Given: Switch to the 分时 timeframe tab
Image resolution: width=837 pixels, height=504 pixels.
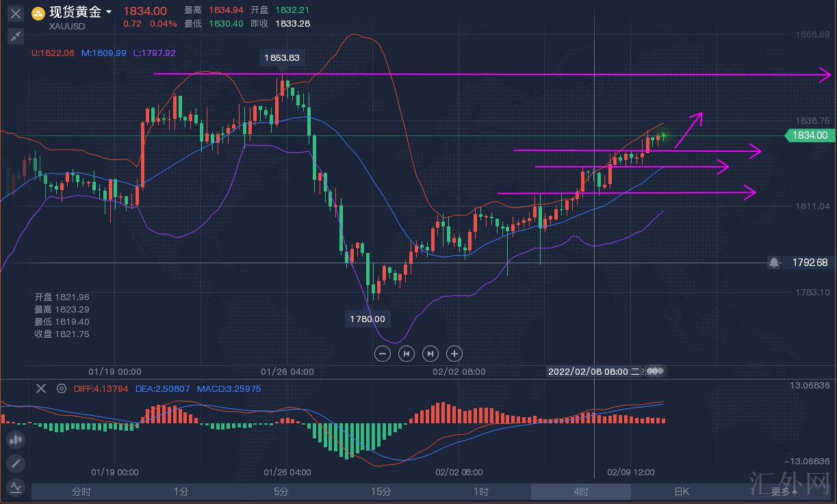Looking at the screenshot, I should coord(81,492).
